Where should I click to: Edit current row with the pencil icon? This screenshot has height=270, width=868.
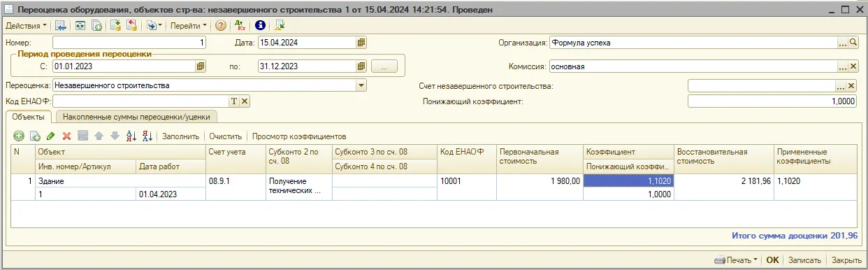coord(51,136)
